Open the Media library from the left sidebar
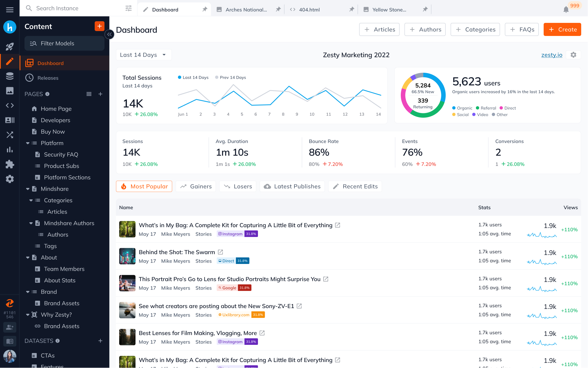Image resolution: width=588 pixels, height=368 pixels. 10,91
